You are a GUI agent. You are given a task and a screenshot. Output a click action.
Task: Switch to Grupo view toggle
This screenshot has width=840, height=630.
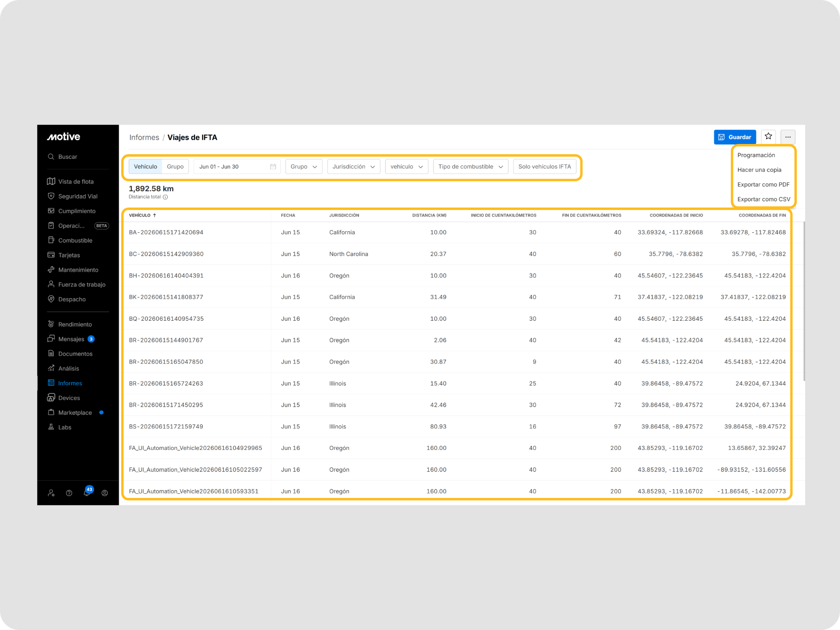(175, 167)
